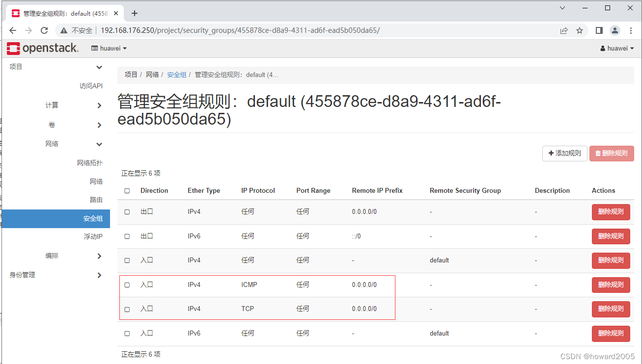Click the browser back arrow
The width and height of the screenshot is (642, 364).
(x=13, y=30)
